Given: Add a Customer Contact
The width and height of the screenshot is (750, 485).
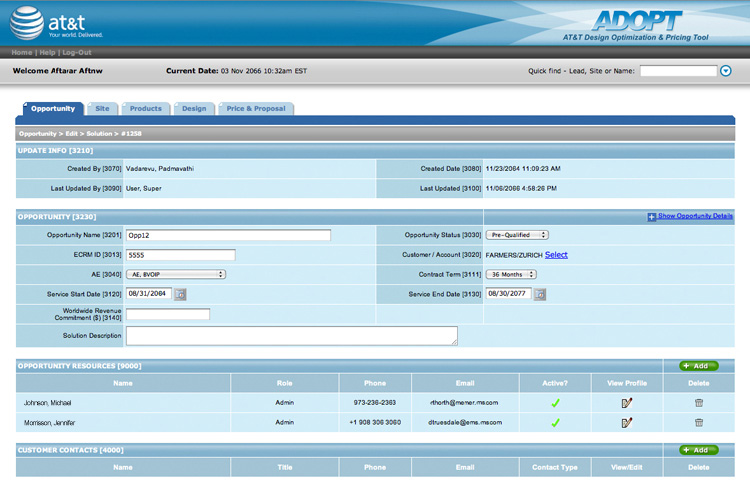Looking at the screenshot, I should click(698, 450).
